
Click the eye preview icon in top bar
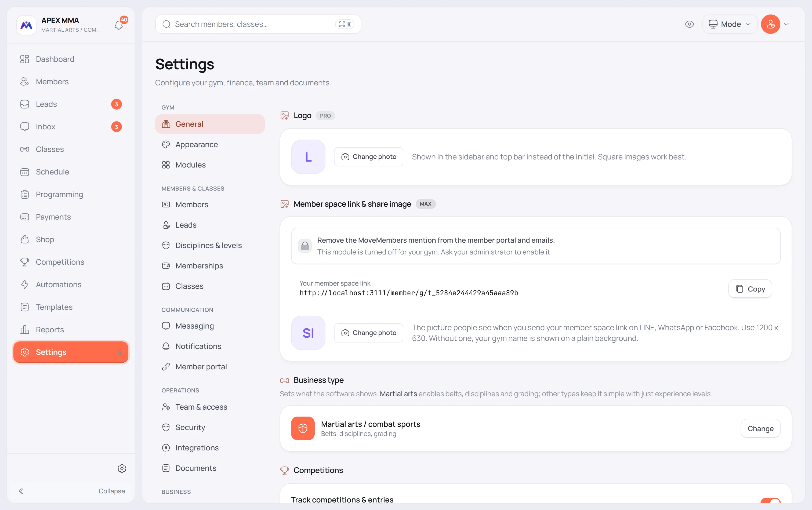689,24
